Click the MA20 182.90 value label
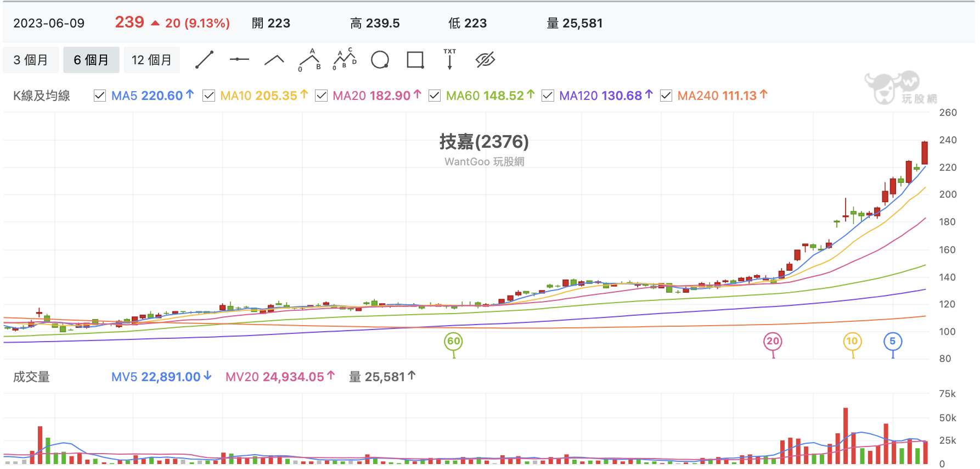The height and width of the screenshot is (469, 980). tap(377, 96)
